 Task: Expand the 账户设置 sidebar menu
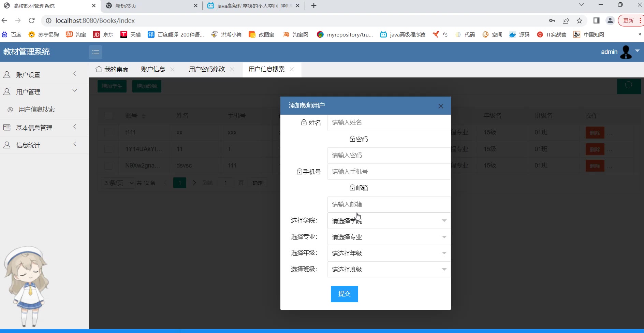(x=44, y=75)
